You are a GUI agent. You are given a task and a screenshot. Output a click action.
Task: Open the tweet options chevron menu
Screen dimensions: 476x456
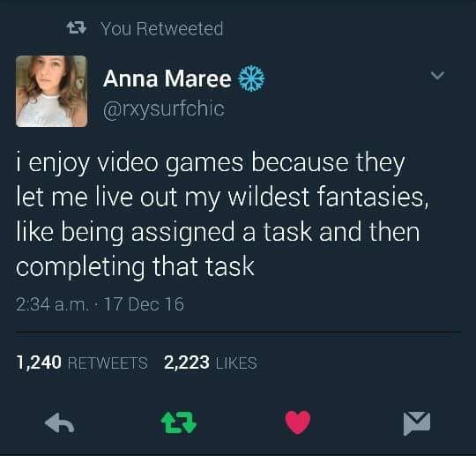(437, 75)
